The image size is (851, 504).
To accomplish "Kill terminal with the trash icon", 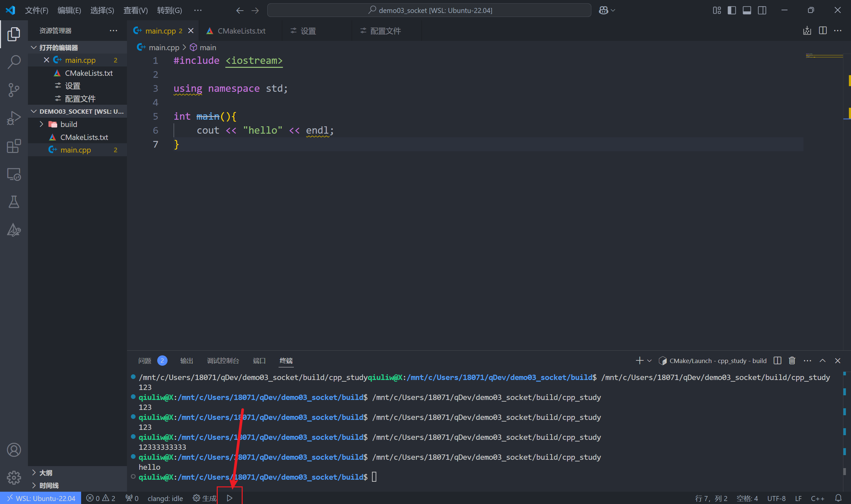I will tap(791, 361).
